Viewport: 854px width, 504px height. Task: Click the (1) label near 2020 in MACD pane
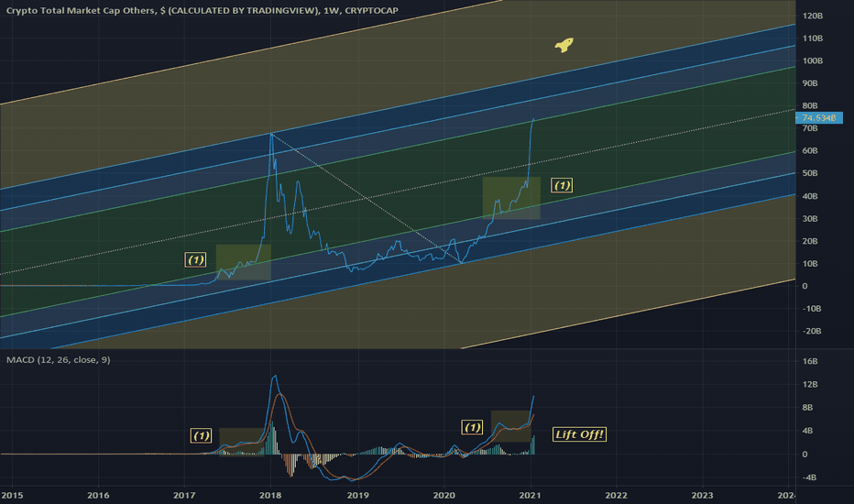tap(472, 427)
